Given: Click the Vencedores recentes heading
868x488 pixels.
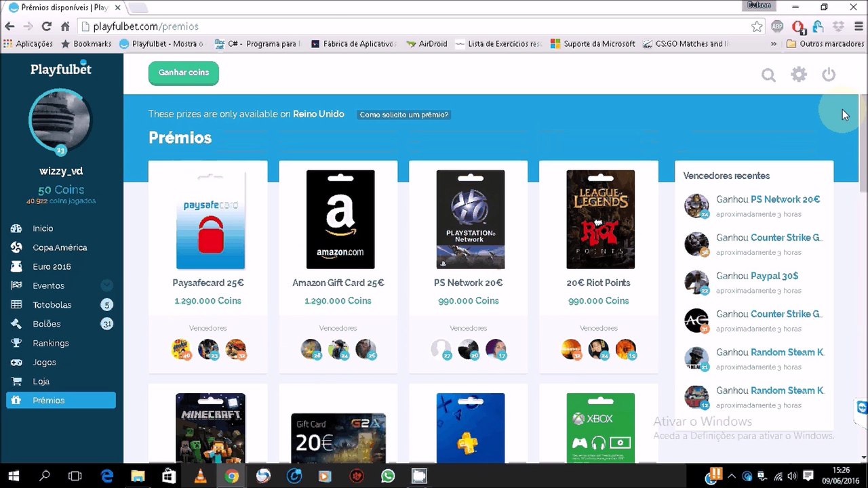Looking at the screenshot, I should coord(726,176).
